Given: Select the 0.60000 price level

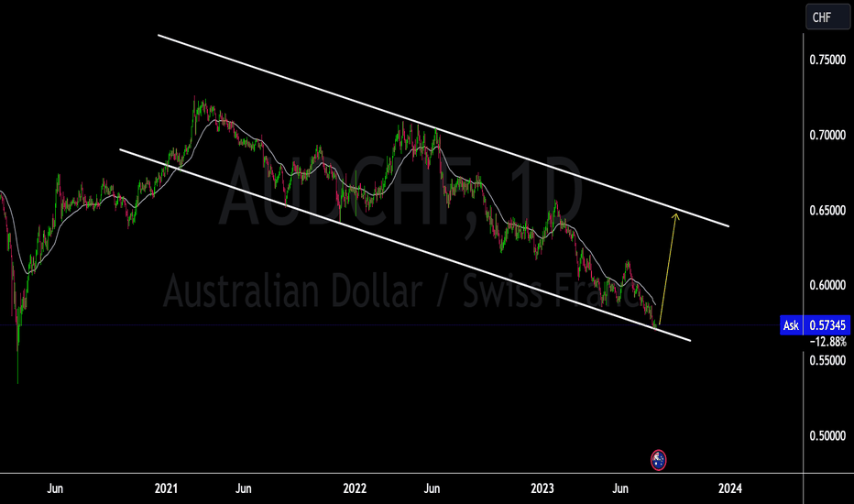Looking at the screenshot, I should coord(827,285).
